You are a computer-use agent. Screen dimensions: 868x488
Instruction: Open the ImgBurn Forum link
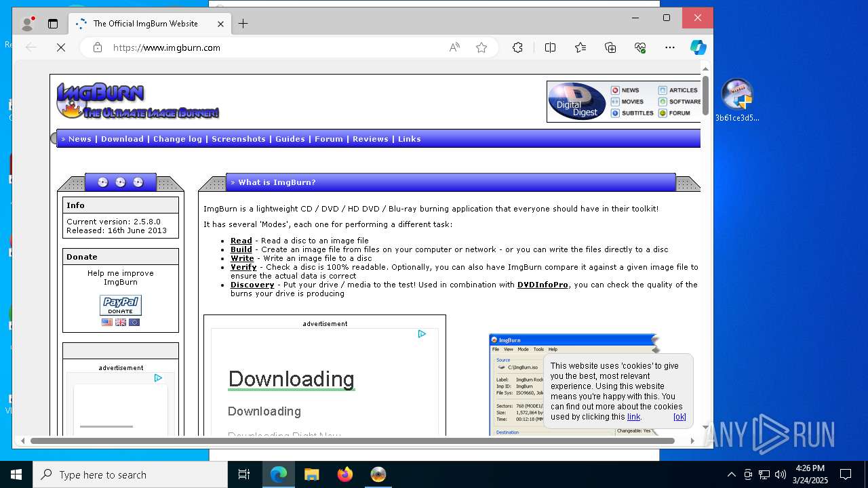329,139
